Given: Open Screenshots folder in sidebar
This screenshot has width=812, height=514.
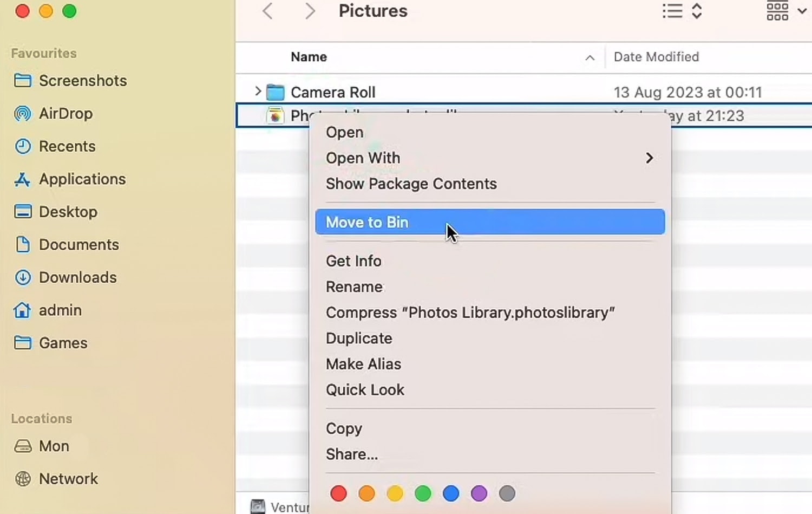Looking at the screenshot, I should 70,81.
